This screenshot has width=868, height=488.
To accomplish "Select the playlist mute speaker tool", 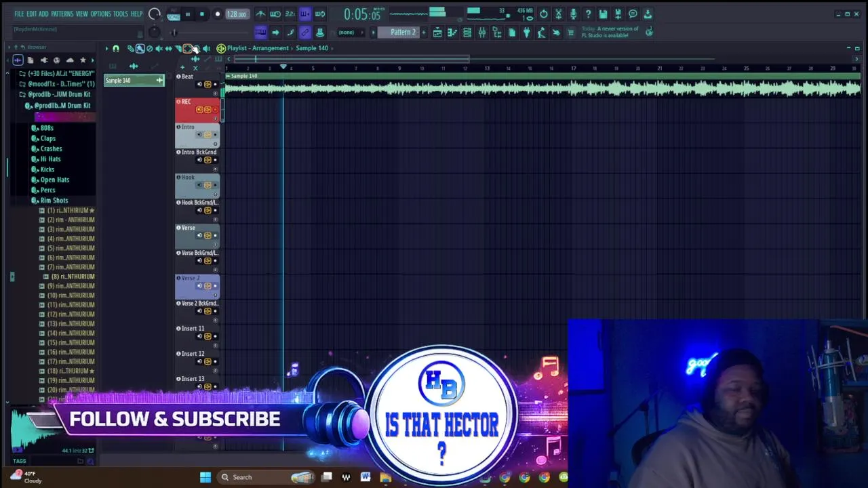I will [x=159, y=48].
